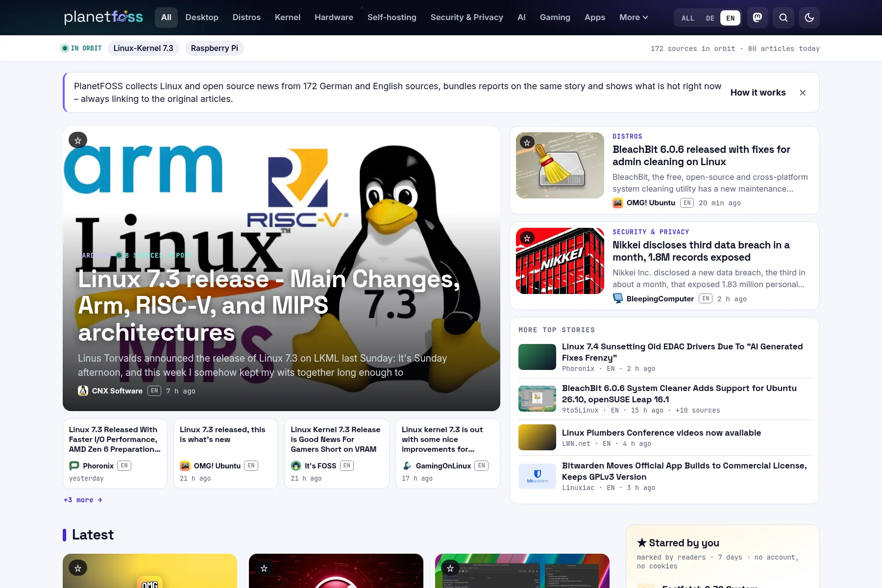Open the Mastodon profile icon
This screenshot has height=588, width=882.
point(758,18)
